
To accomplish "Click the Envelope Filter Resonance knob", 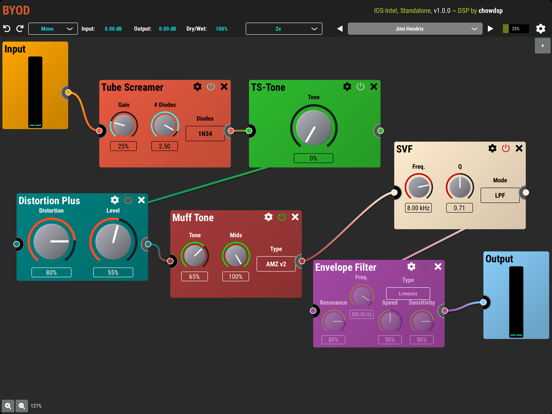I will (x=333, y=321).
